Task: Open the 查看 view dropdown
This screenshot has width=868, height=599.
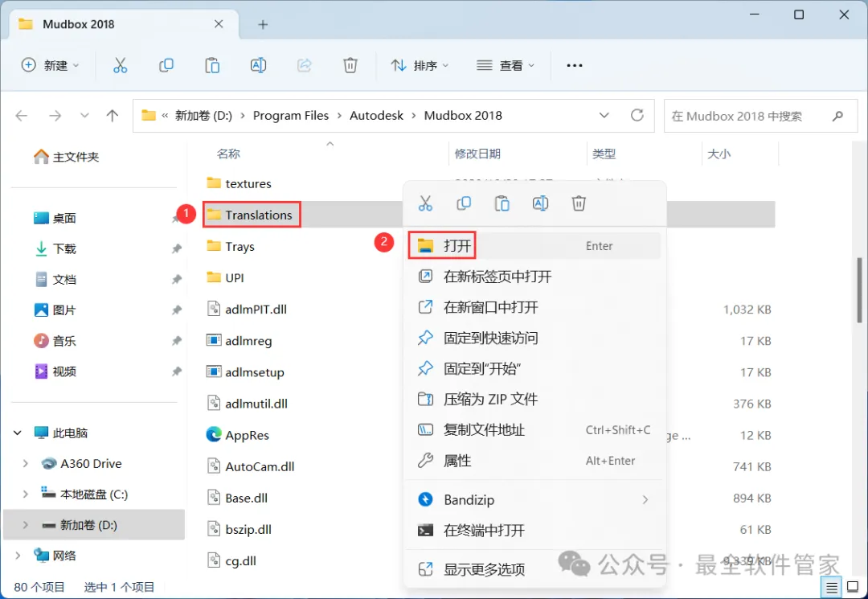Action: pos(506,65)
